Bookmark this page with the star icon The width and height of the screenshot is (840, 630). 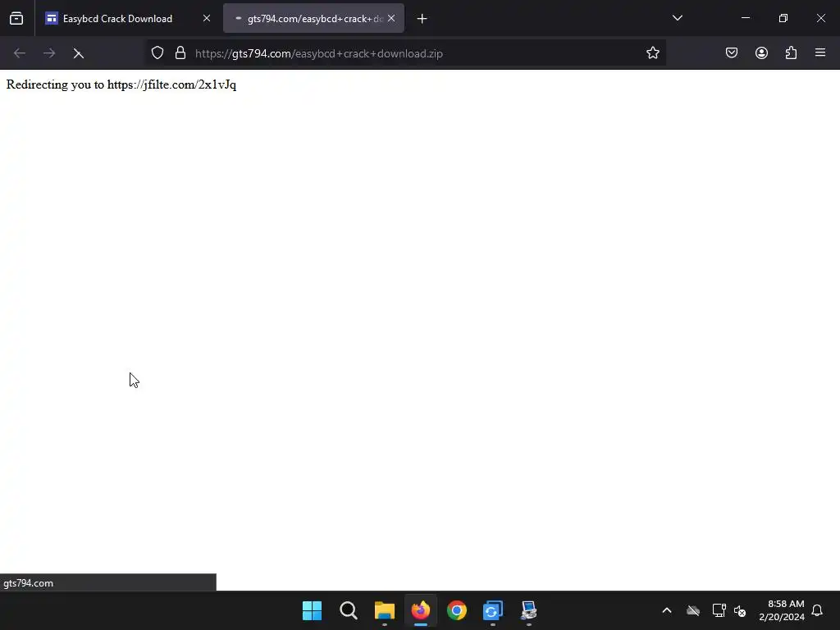click(652, 53)
